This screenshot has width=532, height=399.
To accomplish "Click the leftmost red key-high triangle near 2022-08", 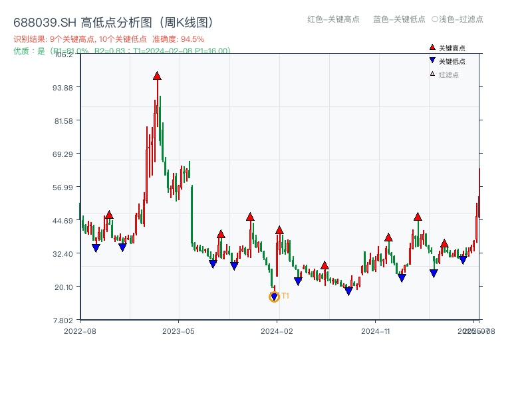I will click(108, 214).
